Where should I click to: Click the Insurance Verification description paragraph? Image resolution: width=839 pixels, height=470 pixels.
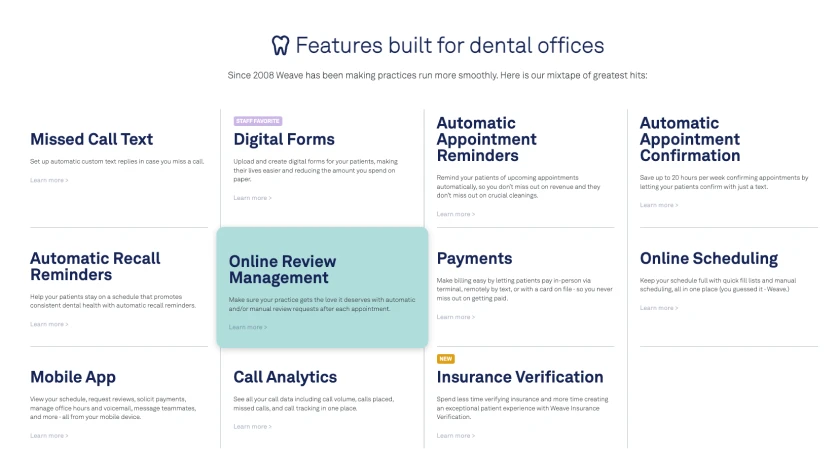[522, 408]
